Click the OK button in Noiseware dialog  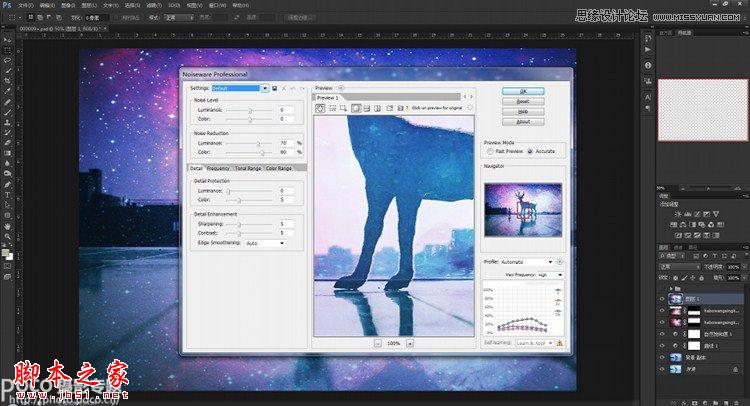(x=523, y=91)
